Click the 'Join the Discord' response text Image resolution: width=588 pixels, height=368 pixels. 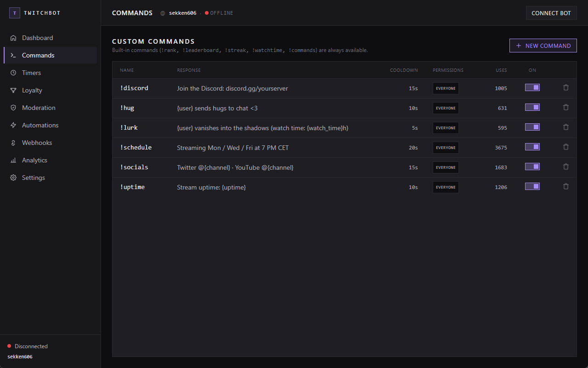tap(232, 88)
